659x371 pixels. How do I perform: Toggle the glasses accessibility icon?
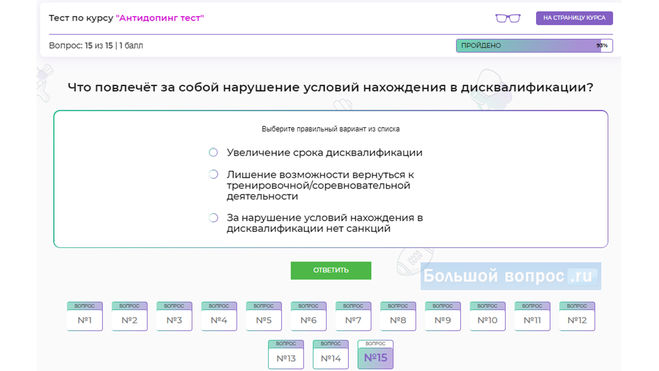click(x=508, y=18)
